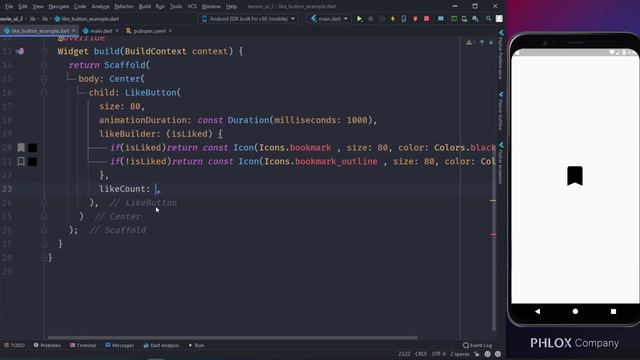
Task: Click the filled bookmark gutter icon preview
Action: tap(21, 147)
